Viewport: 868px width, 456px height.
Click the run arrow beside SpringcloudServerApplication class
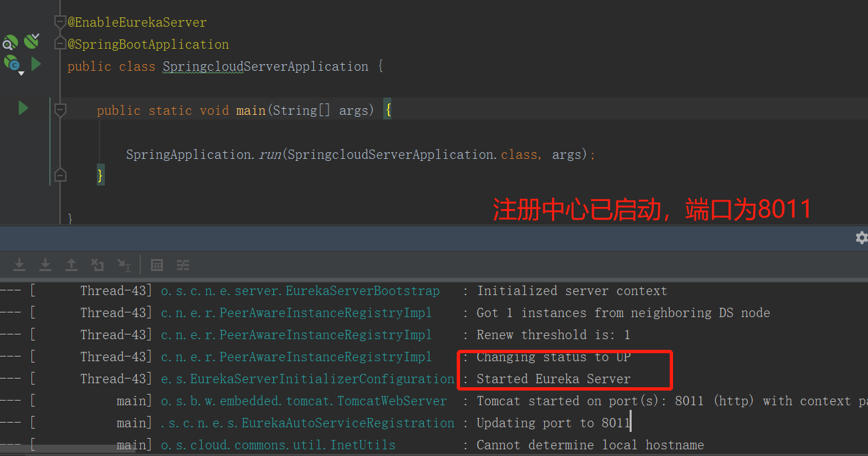click(x=36, y=64)
